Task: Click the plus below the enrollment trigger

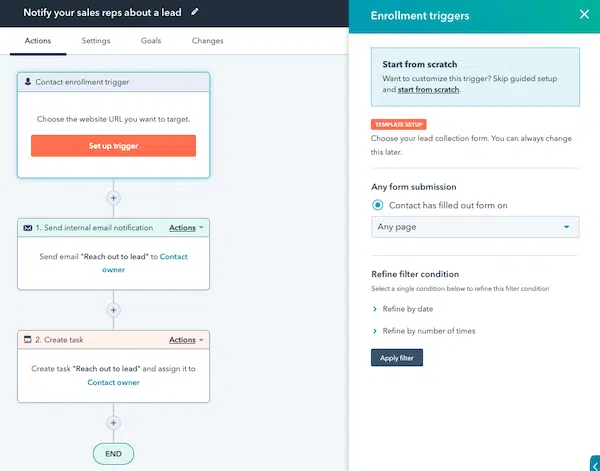Action: [x=113, y=197]
